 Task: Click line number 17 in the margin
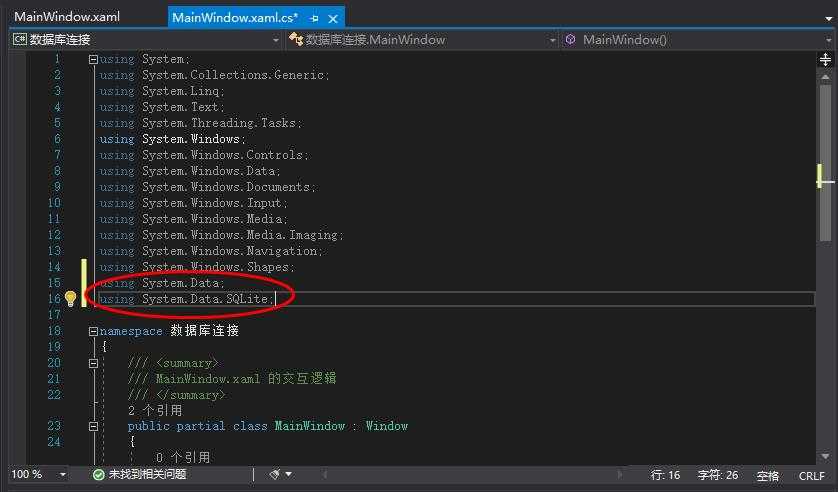[x=54, y=315]
